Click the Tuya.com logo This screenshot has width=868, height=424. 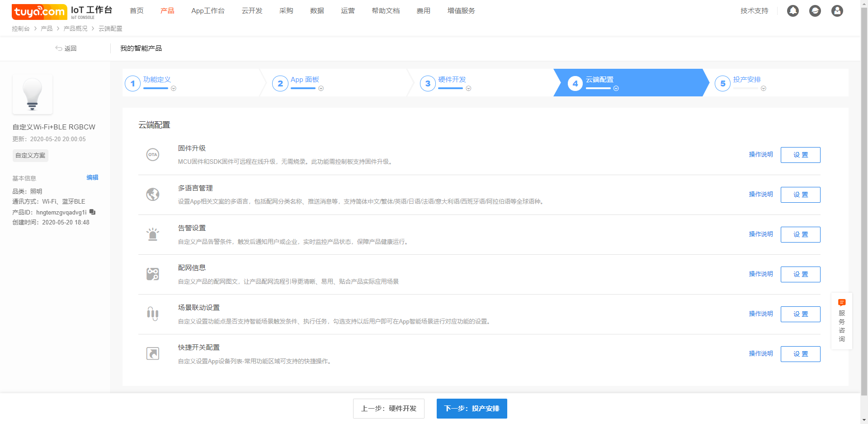click(x=39, y=12)
